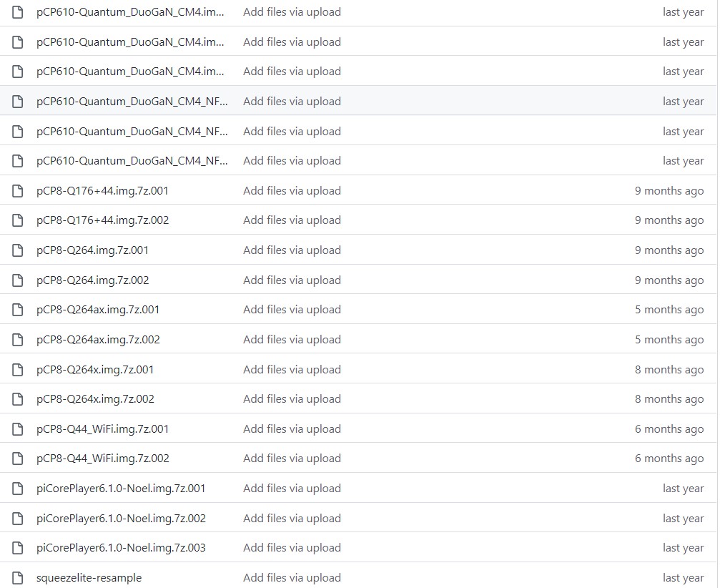Open piCorePlayer6.1.0-Noel.img.7z.002 file
This screenshot has width=720, height=588.
coord(122,518)
